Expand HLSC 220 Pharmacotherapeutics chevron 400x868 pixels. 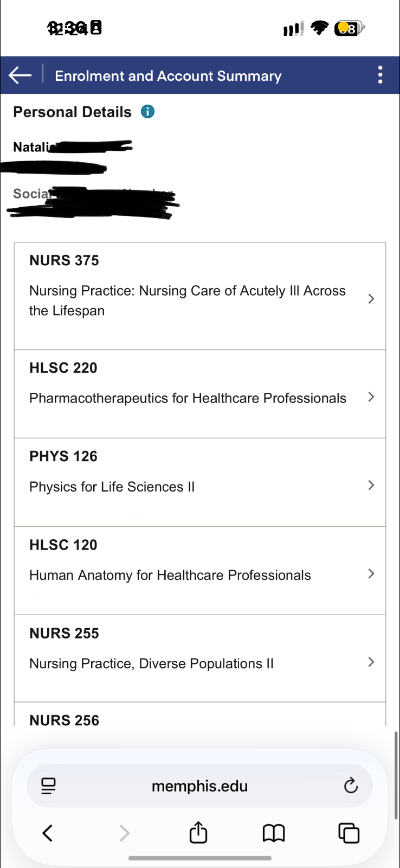tap(371, 397)
